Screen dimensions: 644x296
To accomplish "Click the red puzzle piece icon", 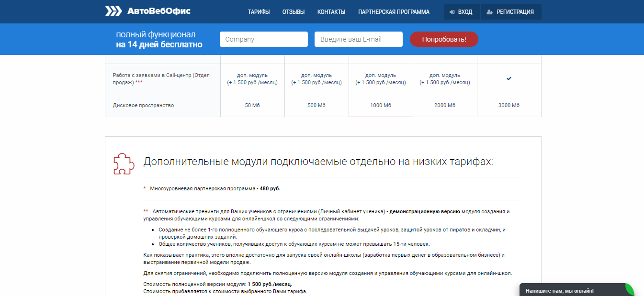I will click(x=123, y=164).
